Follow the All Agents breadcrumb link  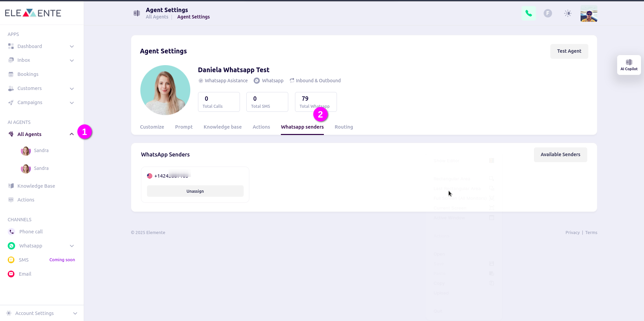tap(157, 17)
